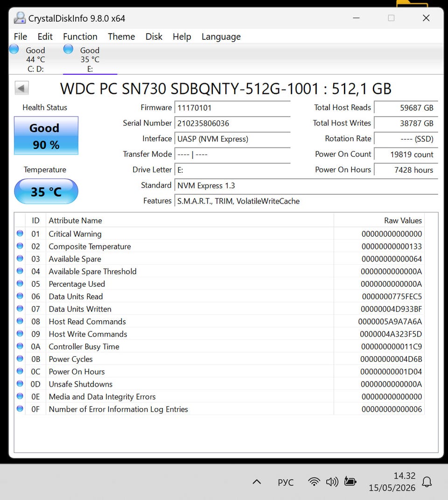The image size is (448, 500).
Task: Open the Disk menu
Action: (x=154, y=37)
